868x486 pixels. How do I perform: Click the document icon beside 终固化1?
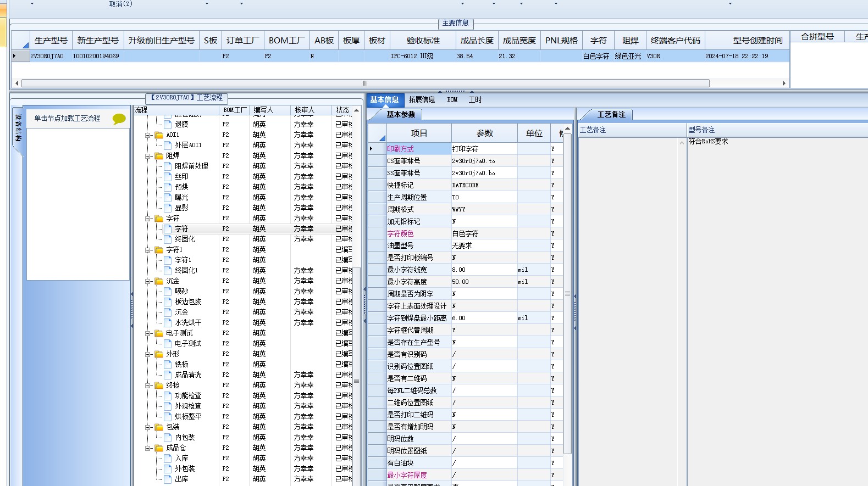pos(168,271)
